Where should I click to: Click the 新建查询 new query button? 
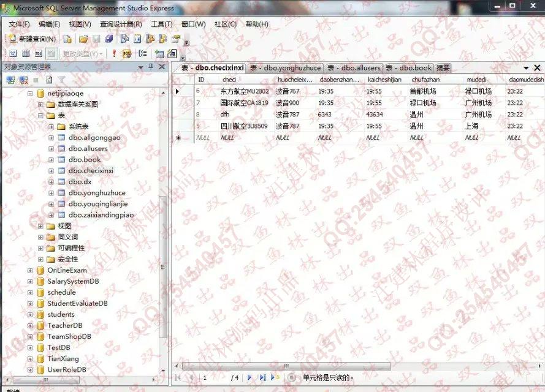32,39
